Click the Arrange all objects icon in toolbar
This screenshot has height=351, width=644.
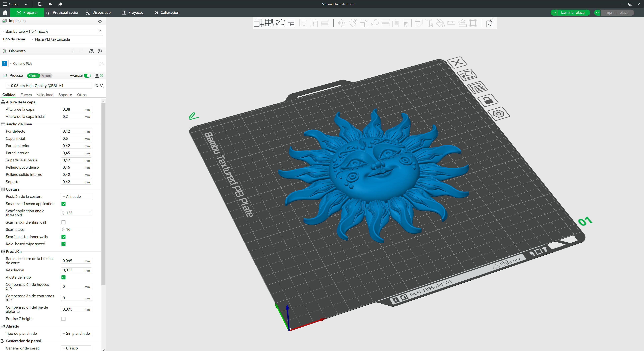[x=291, y=23]
